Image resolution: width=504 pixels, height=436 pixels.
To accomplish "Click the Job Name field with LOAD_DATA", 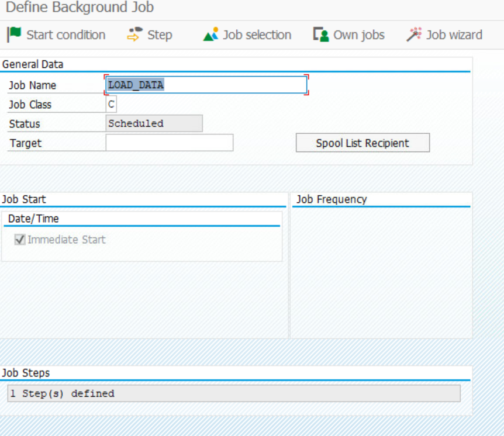I will 206,85.
